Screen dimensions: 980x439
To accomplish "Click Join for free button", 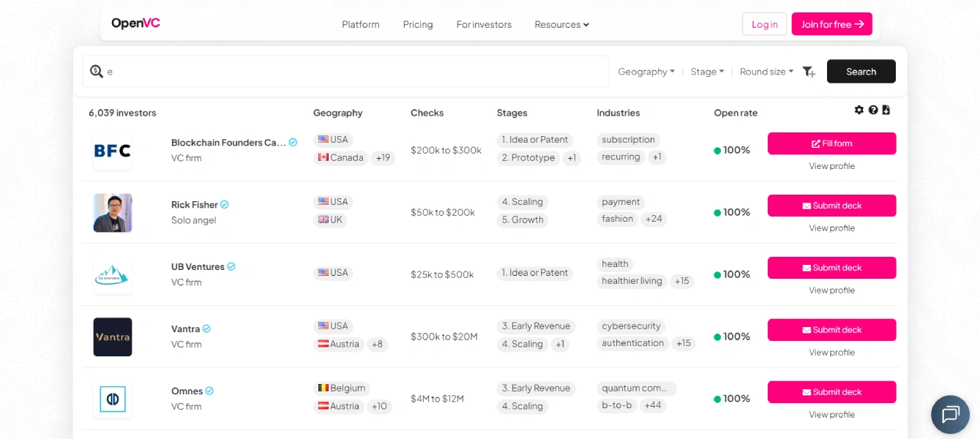I will (x=831, y=24).
